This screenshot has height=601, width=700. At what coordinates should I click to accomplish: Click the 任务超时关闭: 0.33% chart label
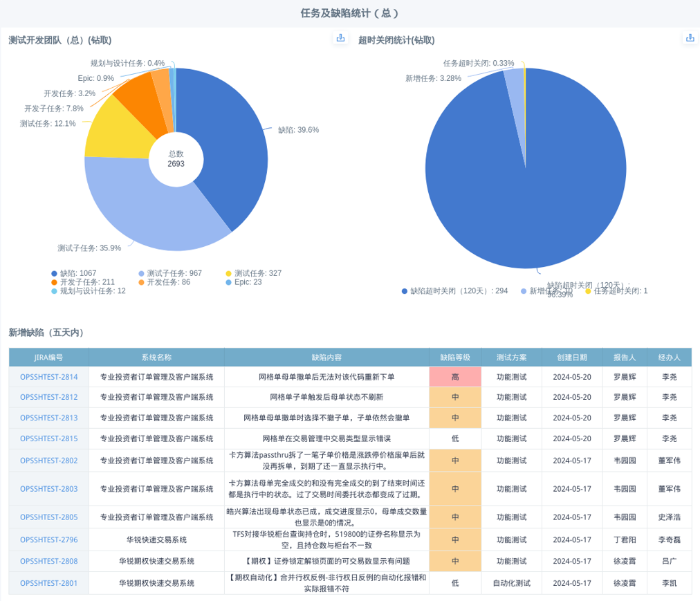[x=479, y=64]
